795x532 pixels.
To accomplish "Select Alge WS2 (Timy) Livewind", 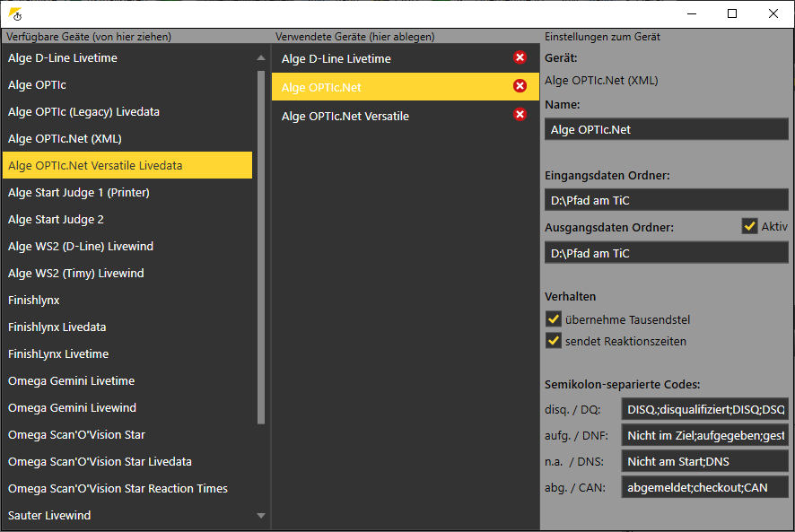I will coord(127,273).
